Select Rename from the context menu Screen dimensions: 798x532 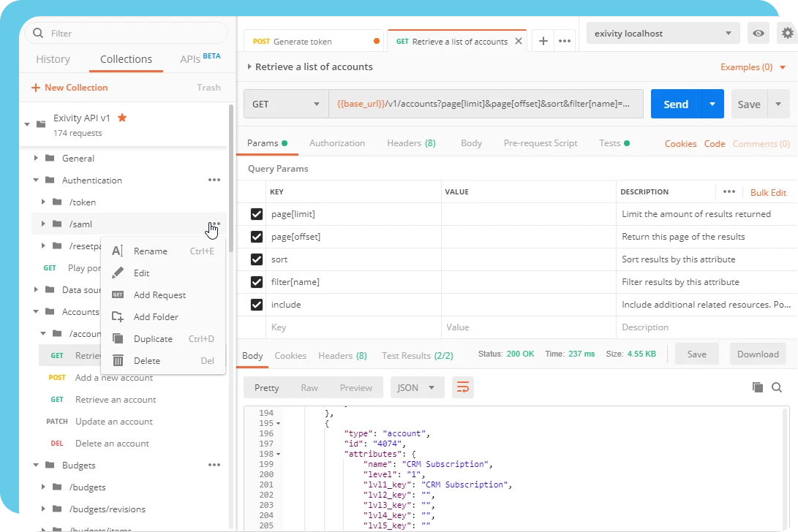[x=163, y=251]
